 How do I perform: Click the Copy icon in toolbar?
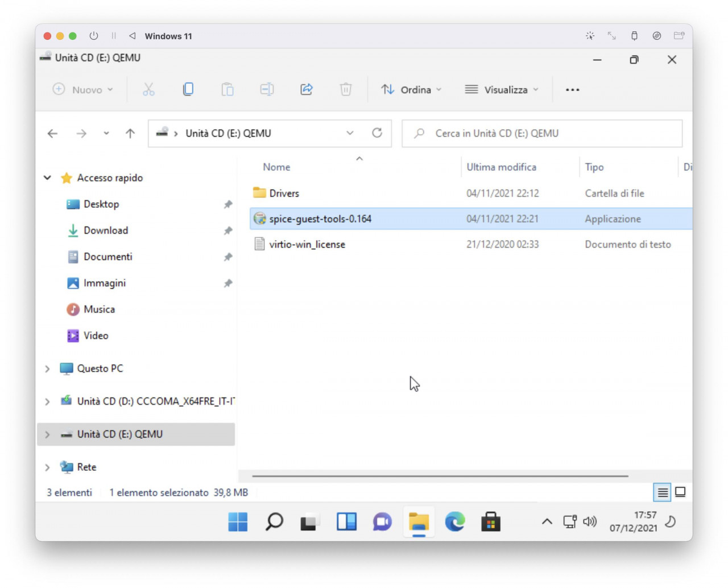188,89
